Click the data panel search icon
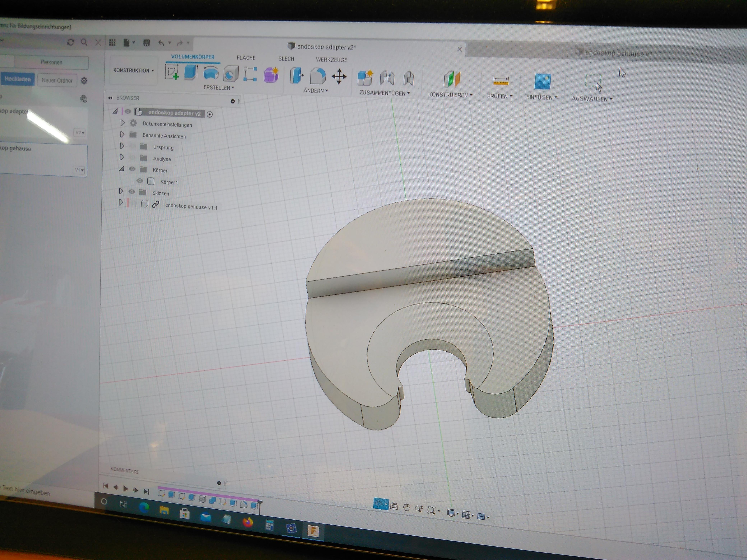The image size is (747, 560). pos(84,42)
